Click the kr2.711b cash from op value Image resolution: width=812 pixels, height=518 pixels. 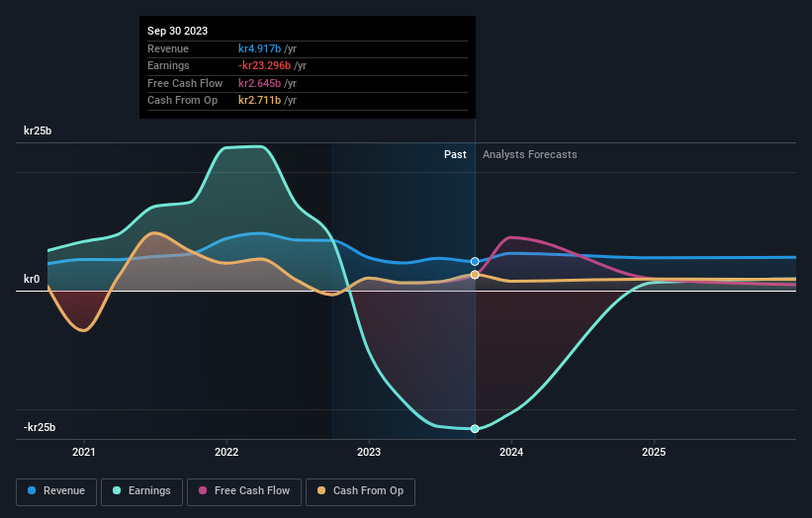[259, 101]
